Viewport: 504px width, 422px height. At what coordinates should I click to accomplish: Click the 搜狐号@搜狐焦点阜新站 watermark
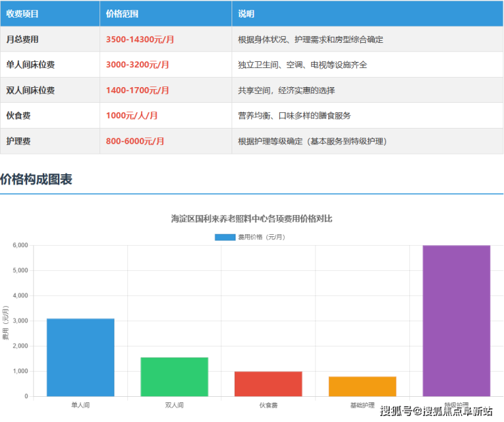436,410
